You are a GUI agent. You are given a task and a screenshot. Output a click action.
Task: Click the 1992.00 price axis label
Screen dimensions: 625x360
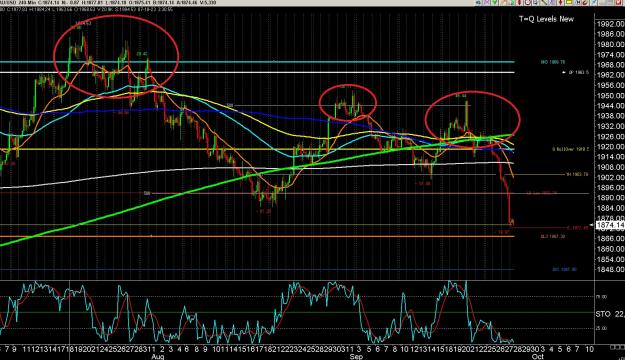coord(610,24)
